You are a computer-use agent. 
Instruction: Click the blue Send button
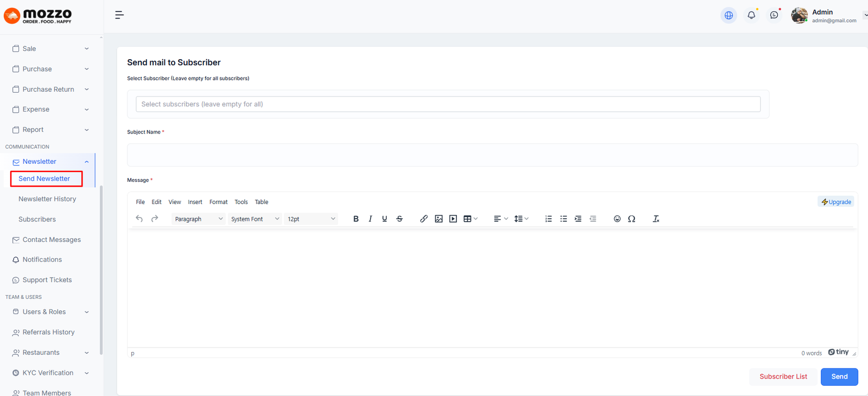839,376
